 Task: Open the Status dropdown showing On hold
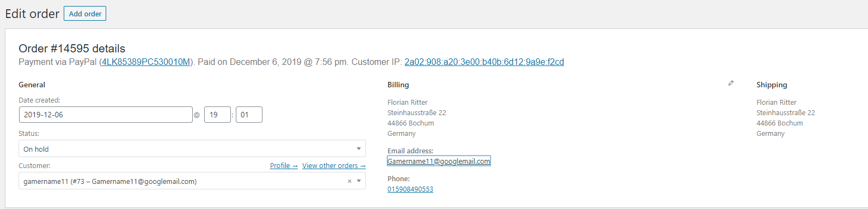[192, 148]
